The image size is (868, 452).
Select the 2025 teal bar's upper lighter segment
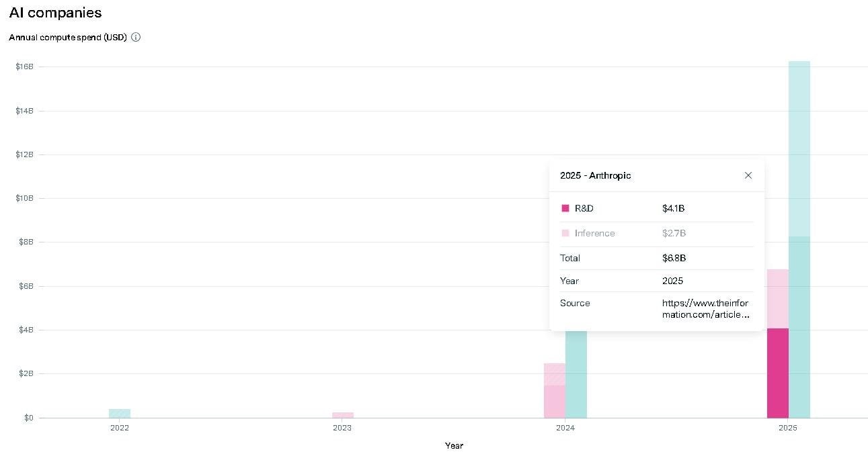click(x=799, y=148)
